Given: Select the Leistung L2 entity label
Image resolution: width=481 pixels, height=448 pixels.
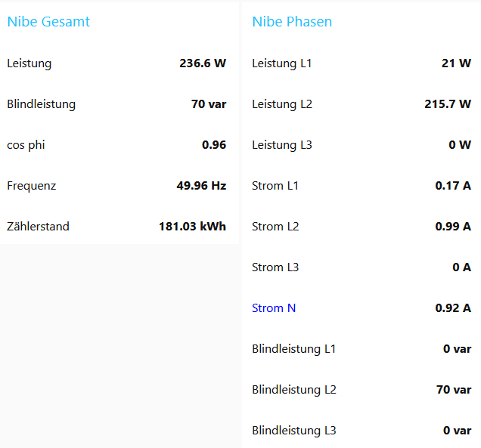Looking at the screenshot, I should pyautogui.click(x=282, y=104).
